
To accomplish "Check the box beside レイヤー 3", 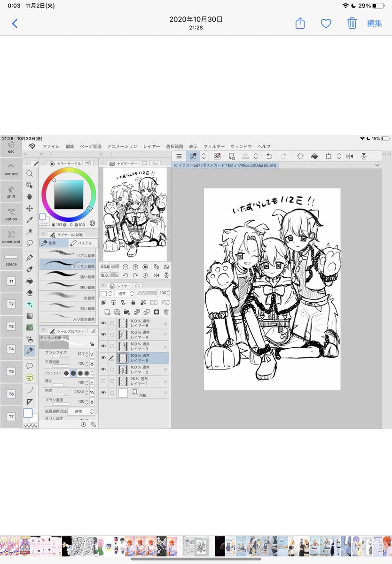I will (x=112, y=346).
